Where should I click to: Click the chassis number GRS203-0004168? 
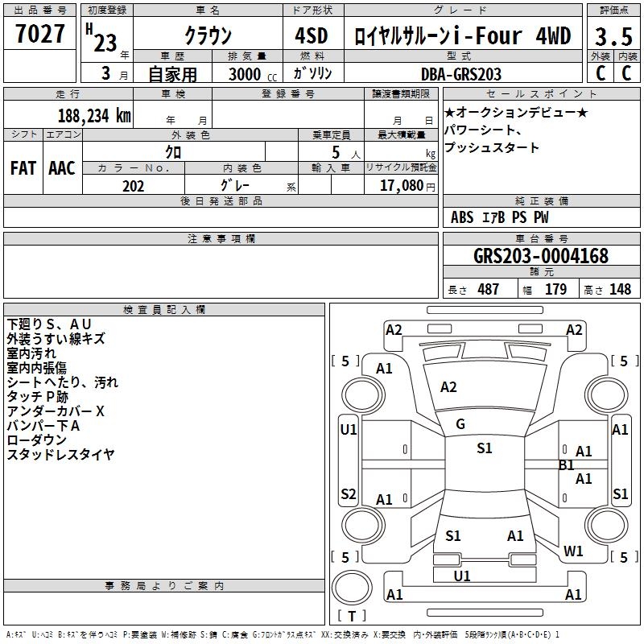[541, 257]
